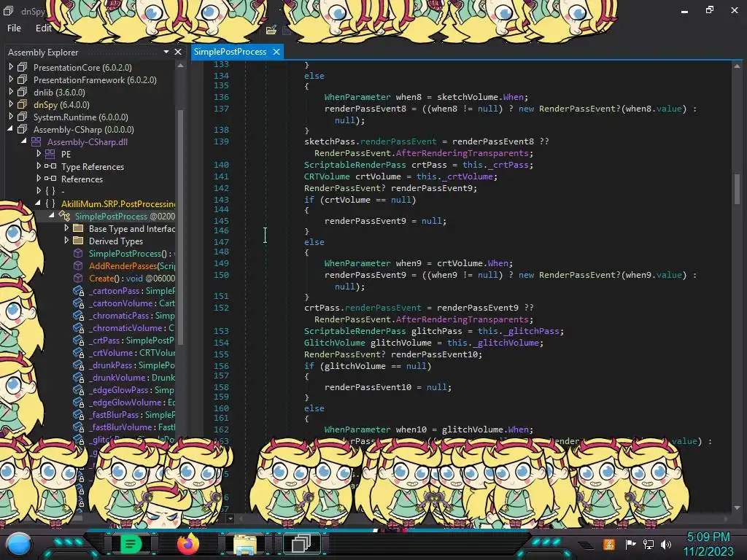747x560 pixels.
Task: Click ScriptableRenderPass type on line 140
Action: point(355,165)
